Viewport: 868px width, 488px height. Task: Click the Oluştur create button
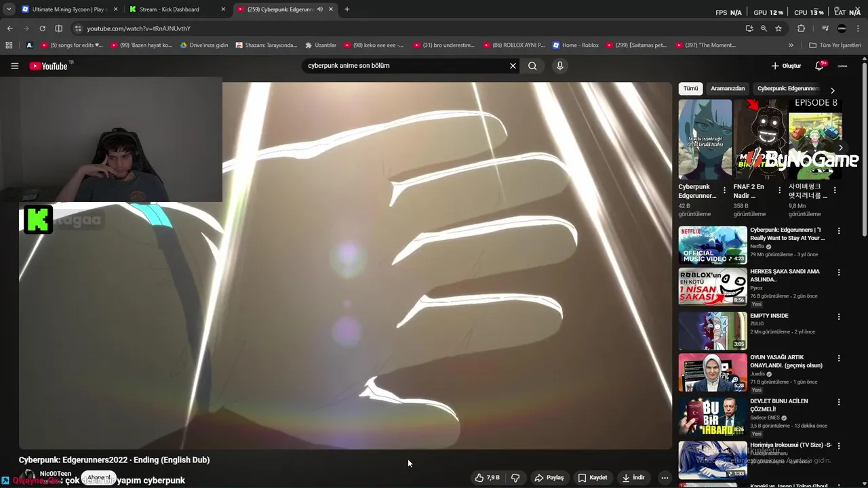coord(786,66)
